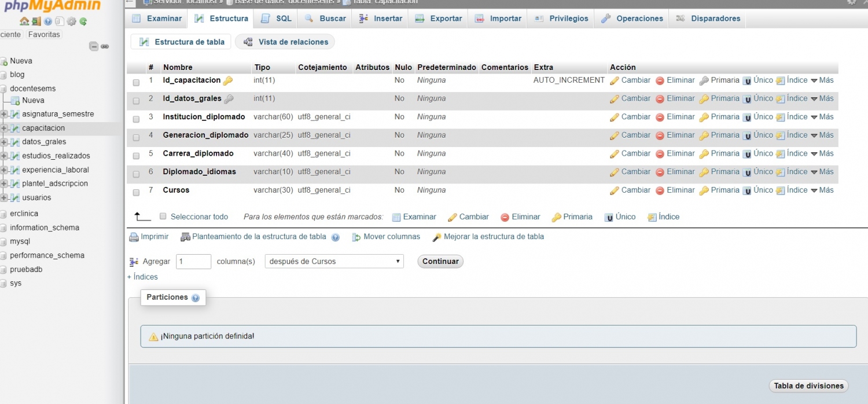The image size is (868, 404).
Task: Click Nombre column header
Action: pos(178,68)
